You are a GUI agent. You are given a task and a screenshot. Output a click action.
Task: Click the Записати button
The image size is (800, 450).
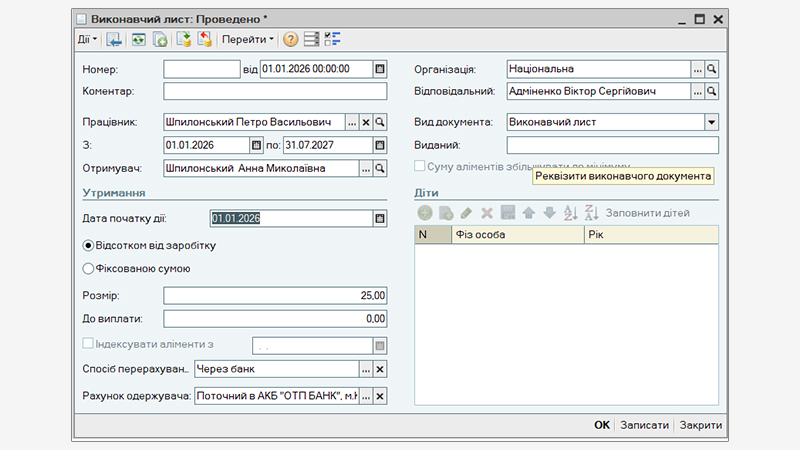(644, 425)
